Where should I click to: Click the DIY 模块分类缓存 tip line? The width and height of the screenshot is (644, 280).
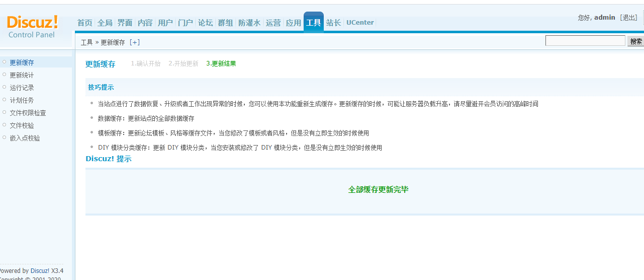pyautogui.click(x=240, y=148)
